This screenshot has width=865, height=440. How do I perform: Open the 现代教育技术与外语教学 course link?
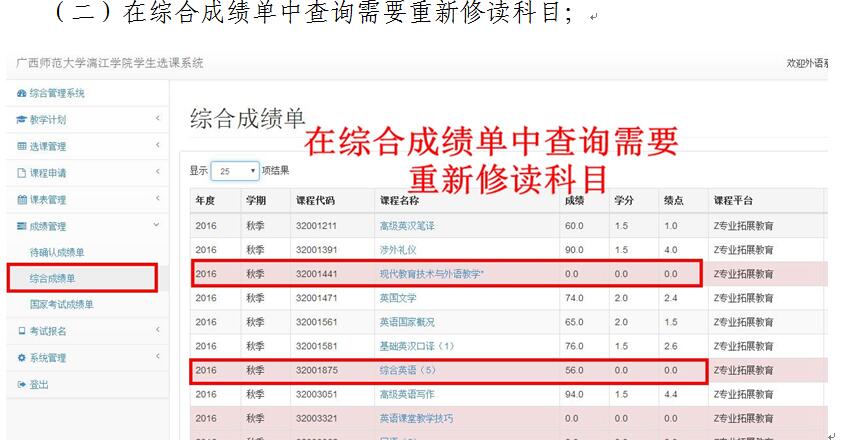pyautogui.click(x=431, y=273)
